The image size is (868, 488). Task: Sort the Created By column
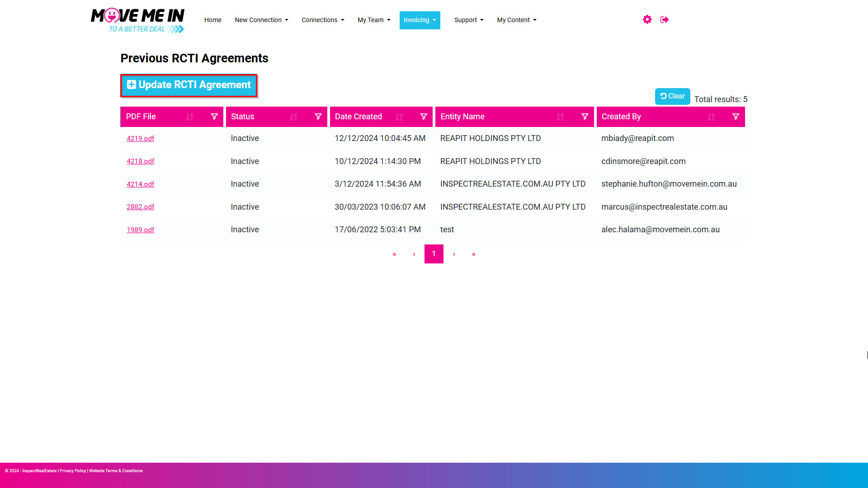pos(711,117)
